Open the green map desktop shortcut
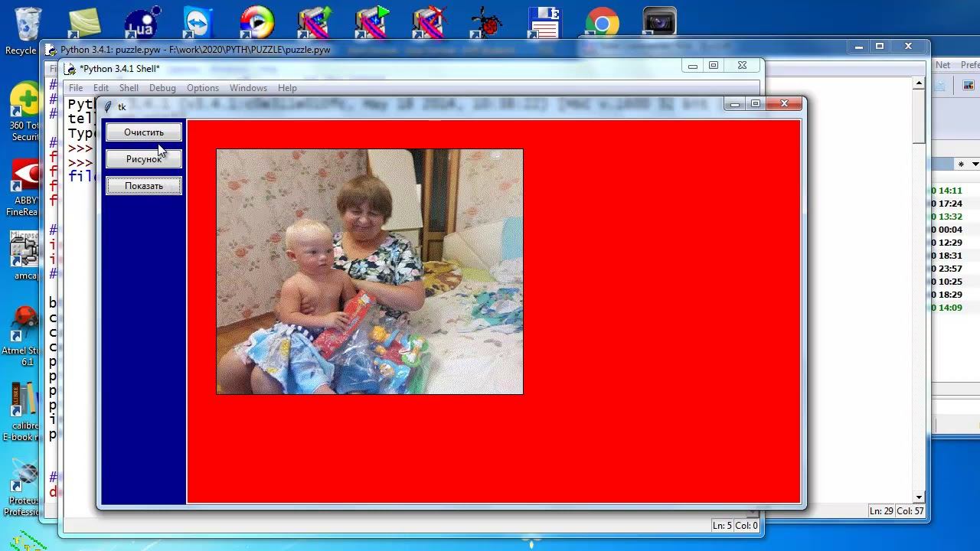Viewport: 980px width, 551px height. 84,23
